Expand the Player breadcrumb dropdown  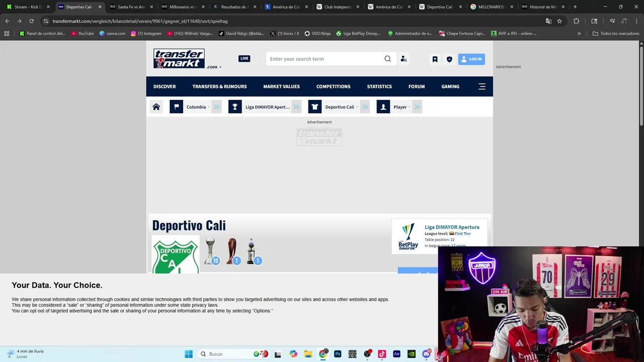[409, 107]
